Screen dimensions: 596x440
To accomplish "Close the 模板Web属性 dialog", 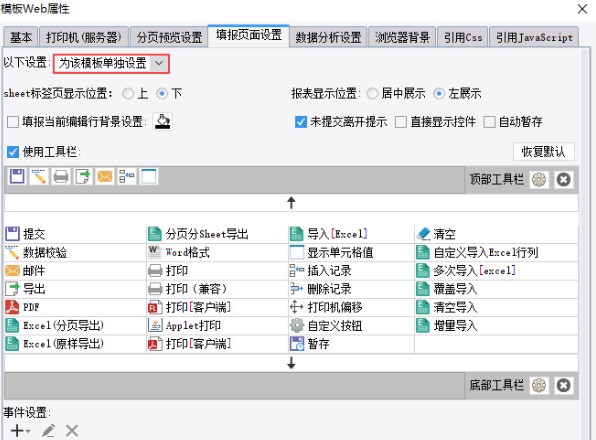I will pyautogui.click(x=582, y=9).
